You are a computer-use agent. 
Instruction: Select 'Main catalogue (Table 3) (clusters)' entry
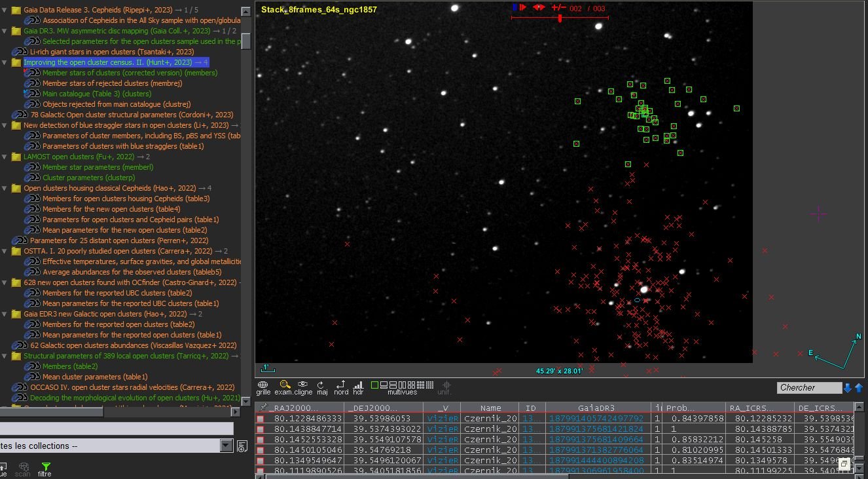tap(96, 94)
